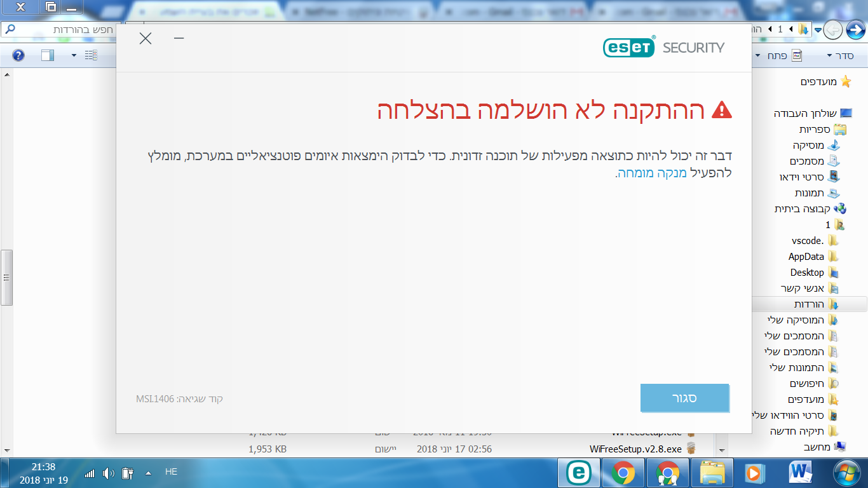Image resolution: width=868 pixels, height=488 pixels.
Task: Open the תמונות library
Action: pos(817,193)
